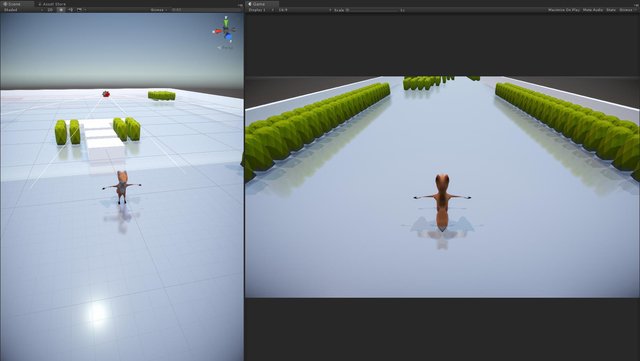This screenshot has height=361, width=640.
Task: Click the blue Z axis on orientation gizmo
Action: click(228, 37)
